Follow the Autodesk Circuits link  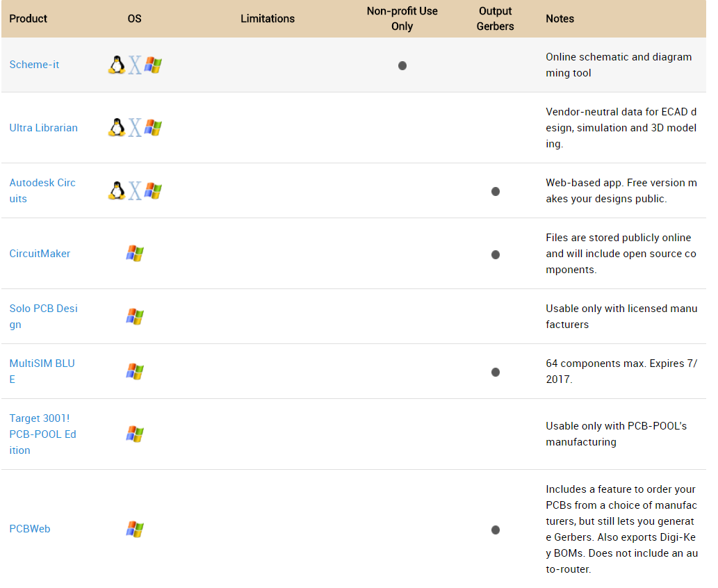coord(42,190)
